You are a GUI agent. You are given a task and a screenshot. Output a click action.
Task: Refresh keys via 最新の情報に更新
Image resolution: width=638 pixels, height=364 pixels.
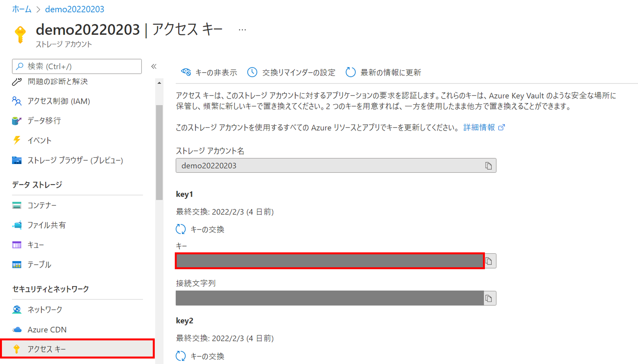(x=390, y=72)
